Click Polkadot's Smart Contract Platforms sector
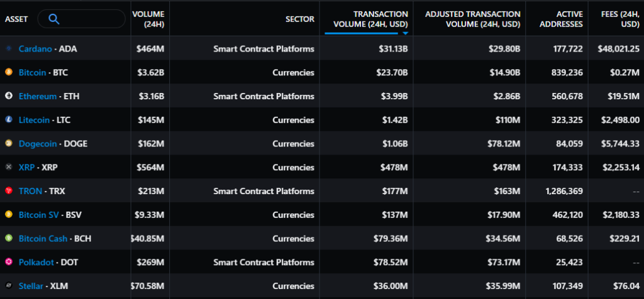The width and height of the screenshot is (644, 299). [264, 263]
